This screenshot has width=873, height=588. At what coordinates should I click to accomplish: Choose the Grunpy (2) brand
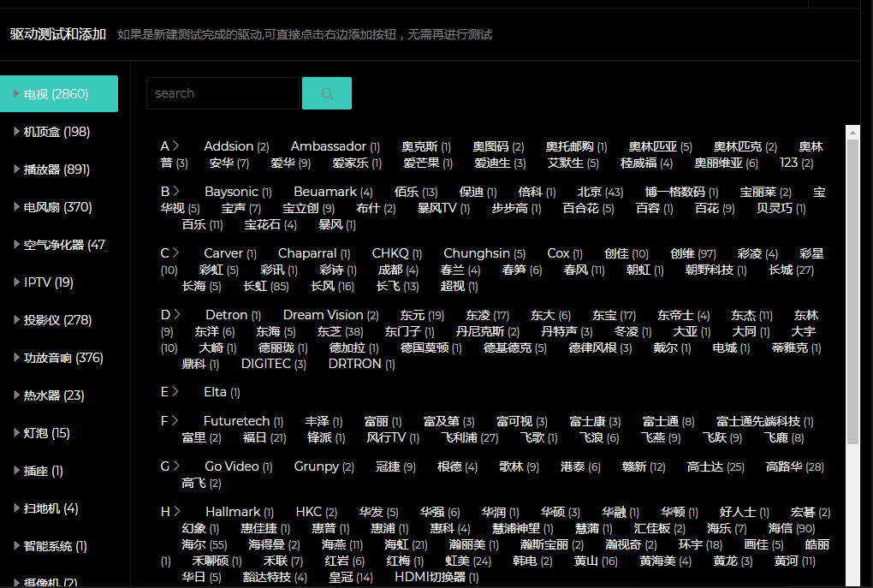point(324,466)
